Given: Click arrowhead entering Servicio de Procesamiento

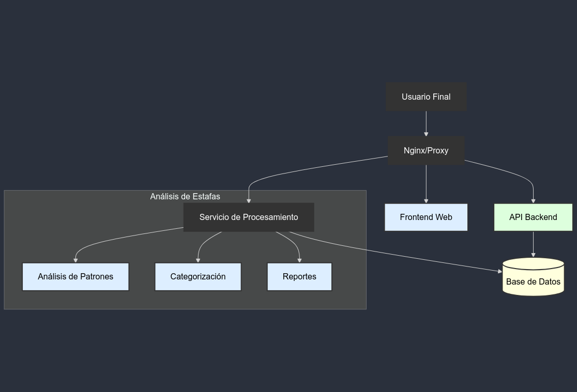Looking at the screenshot, I should (249, 200).
